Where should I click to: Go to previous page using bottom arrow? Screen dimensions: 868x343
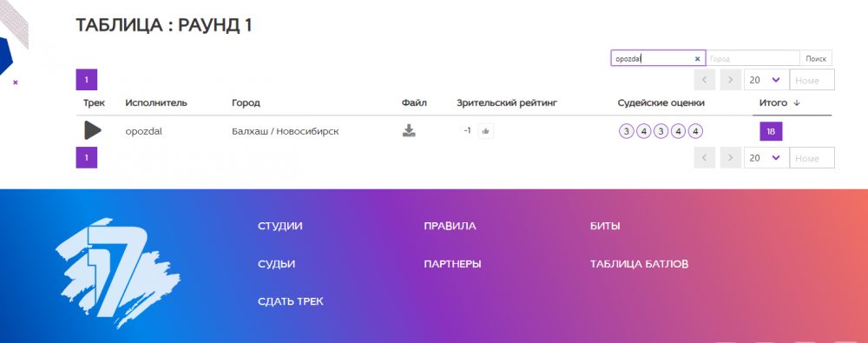pos(705,158)
